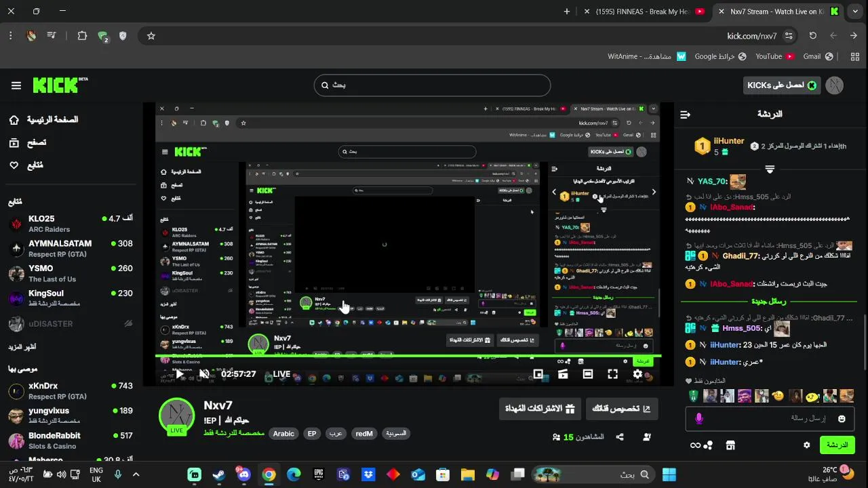
Task: Open recommended channel BlondeRabbit
Action: 71,441
